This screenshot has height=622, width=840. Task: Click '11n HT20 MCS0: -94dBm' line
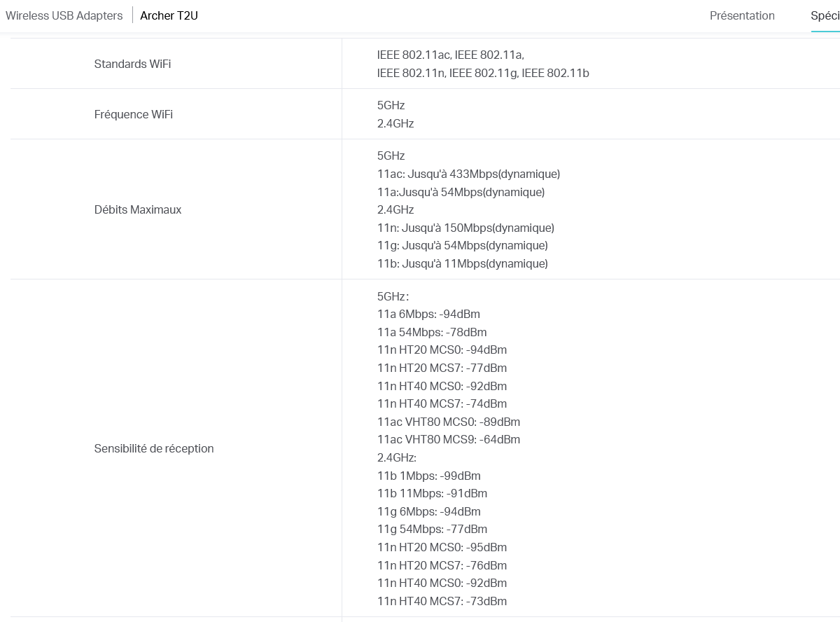442,350
